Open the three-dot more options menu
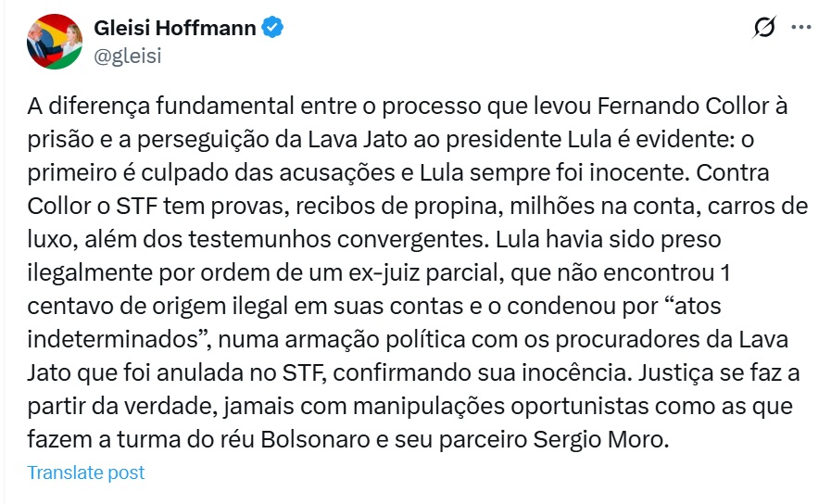Image resolution: width=831 pixels, height=504 pixels. pyautogui.click(x=801, y=27)
